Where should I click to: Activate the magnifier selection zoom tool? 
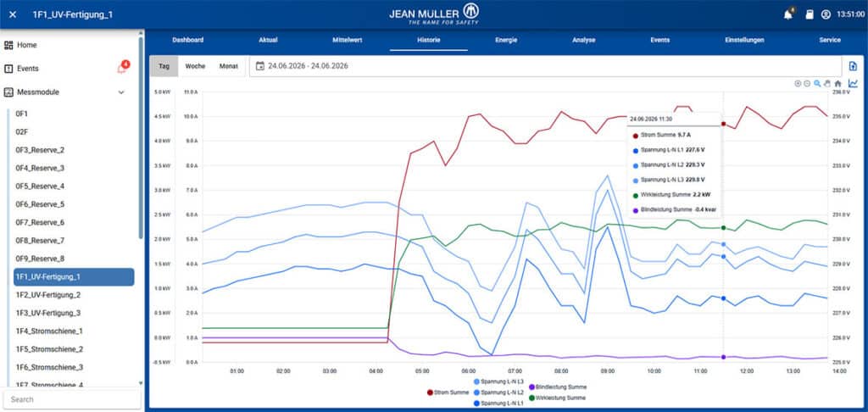click(818, 84)
